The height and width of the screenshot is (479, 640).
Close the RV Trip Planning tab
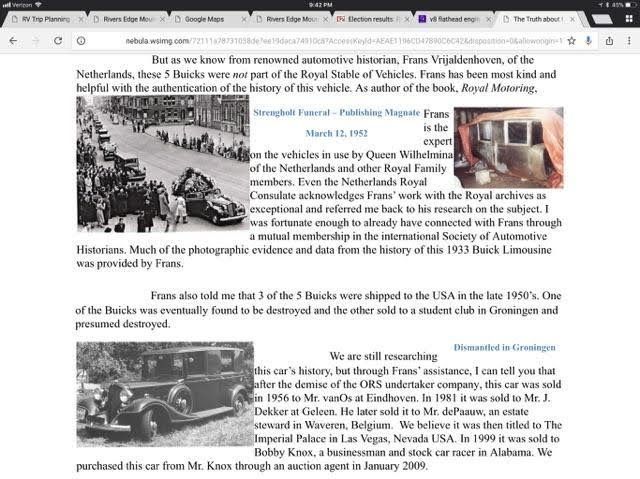coord(80,19)
